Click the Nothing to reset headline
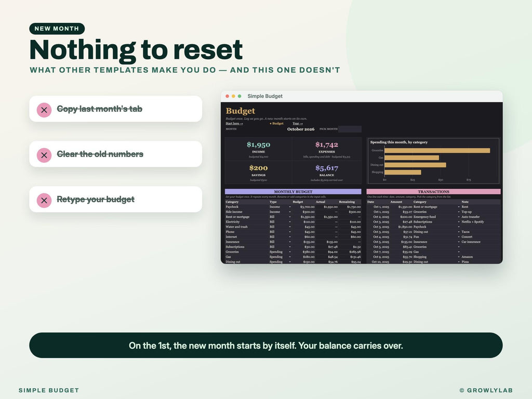Screen dimensions: 532x399 [x=136, y=50]
